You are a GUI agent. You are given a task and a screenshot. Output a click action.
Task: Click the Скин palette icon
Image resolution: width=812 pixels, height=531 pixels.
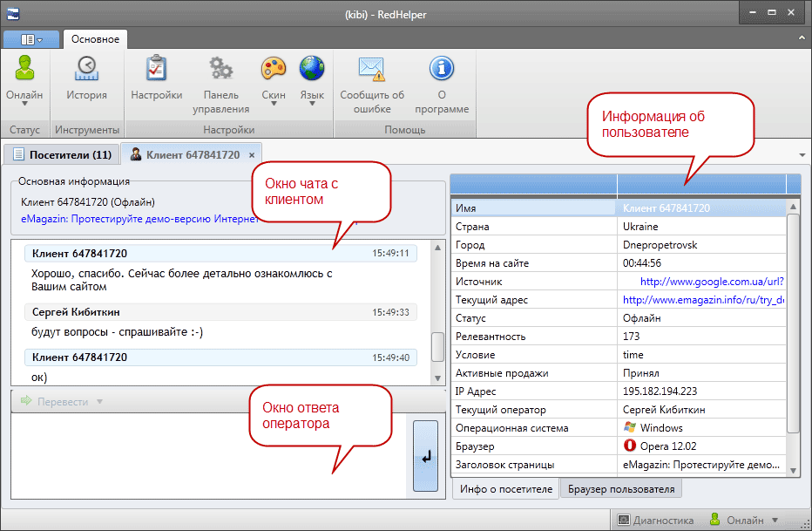pyautogui.click(x=274, y=69)
